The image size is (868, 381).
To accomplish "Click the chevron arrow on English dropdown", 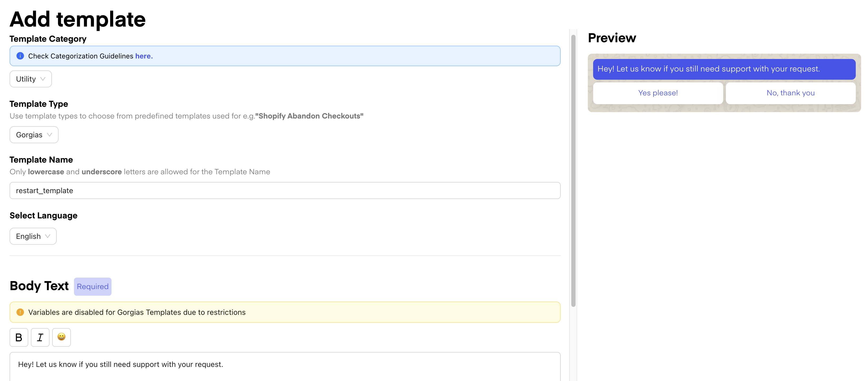I will pyautogui.click(x=48, y=236).
